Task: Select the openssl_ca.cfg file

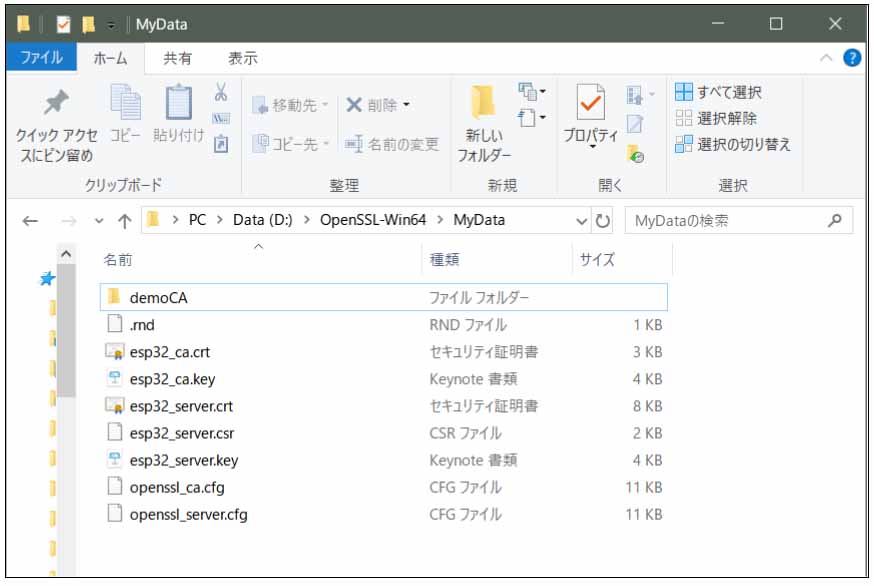Action: click(383, 487)
